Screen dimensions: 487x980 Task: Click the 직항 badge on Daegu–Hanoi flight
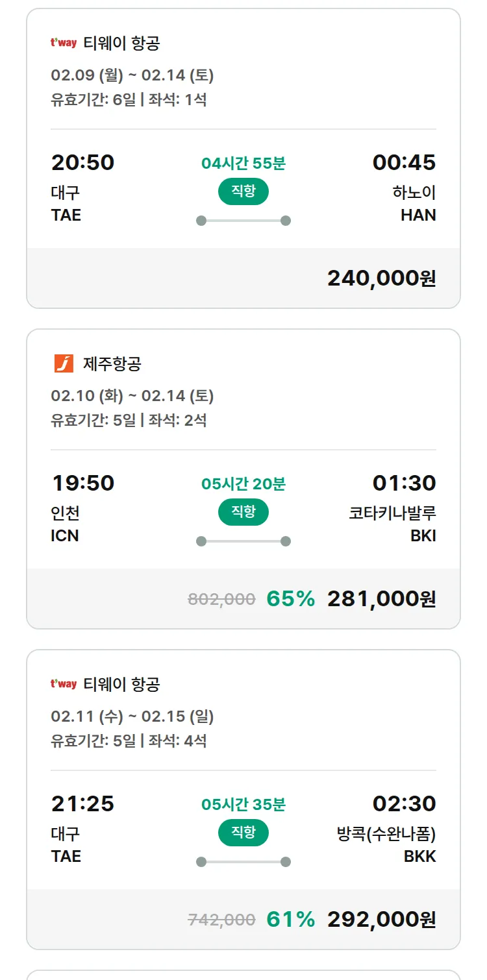243,192
